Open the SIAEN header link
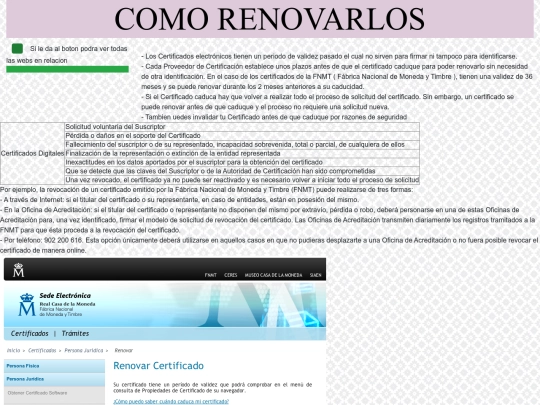Screen dimensions: 540x405 (315, 275)
